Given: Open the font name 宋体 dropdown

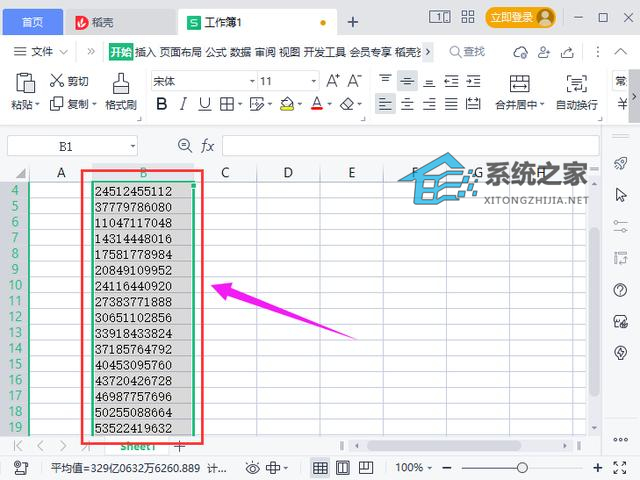Looking at the screenshot, I should (x=252, y=81).
